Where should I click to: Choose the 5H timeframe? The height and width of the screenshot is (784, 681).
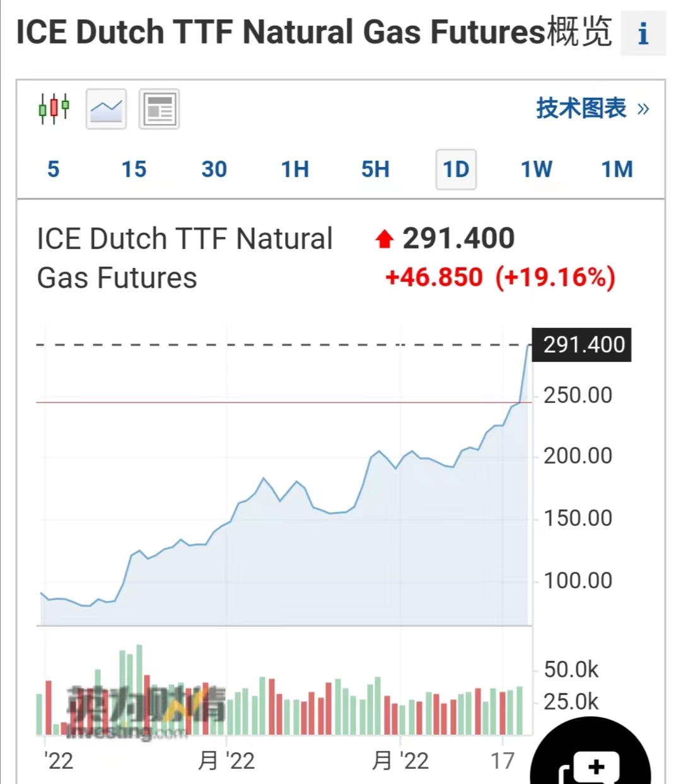pyautogui.click(x=375, y=169)
